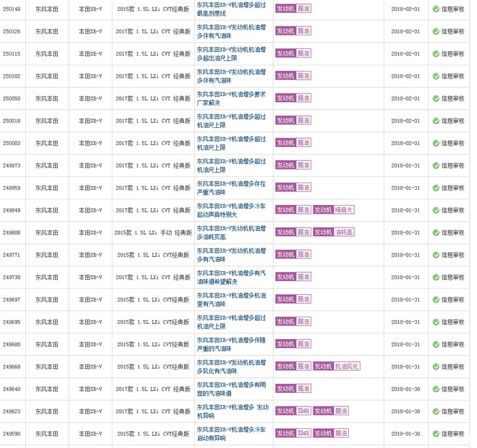Click green status icon for complaint 250050

click(x=436, y=98)
